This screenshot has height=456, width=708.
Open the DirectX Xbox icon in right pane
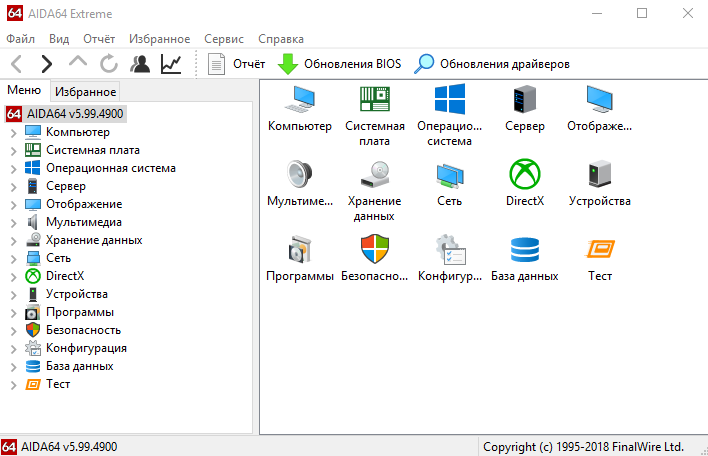(525, 174)
